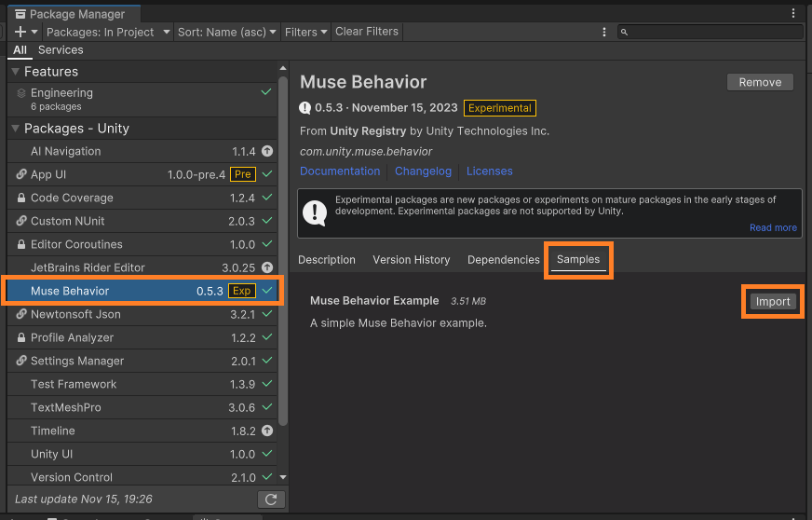Switch to the Version History tab

(x=411, y=260)
